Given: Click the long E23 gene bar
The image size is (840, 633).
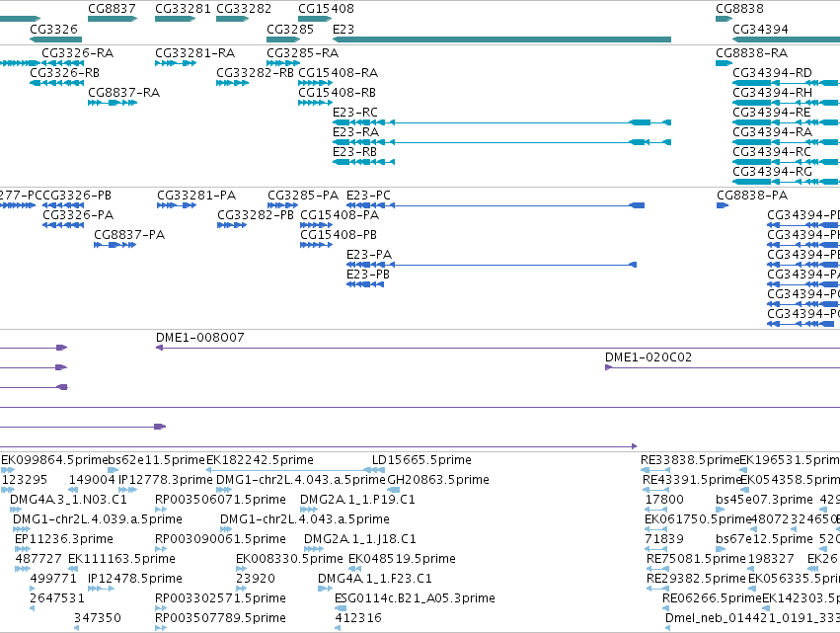Looking at the screenshot, I should [x=502, y=40].
